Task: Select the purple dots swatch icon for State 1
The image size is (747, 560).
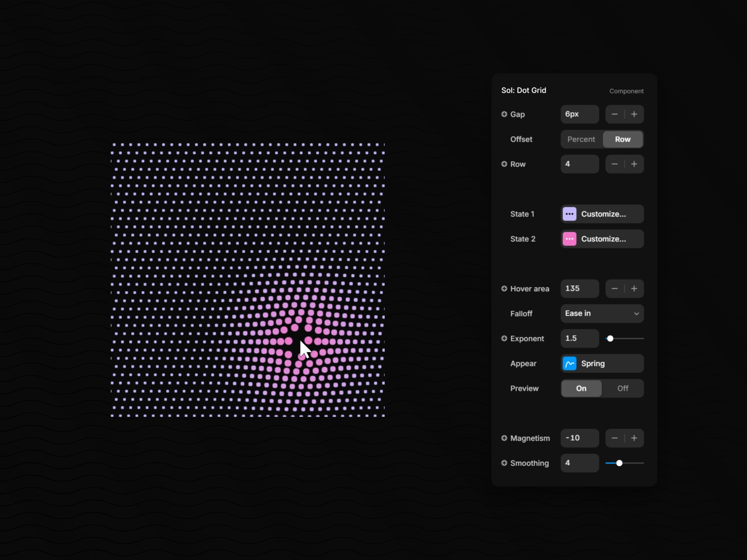Action: click(570, 214)
